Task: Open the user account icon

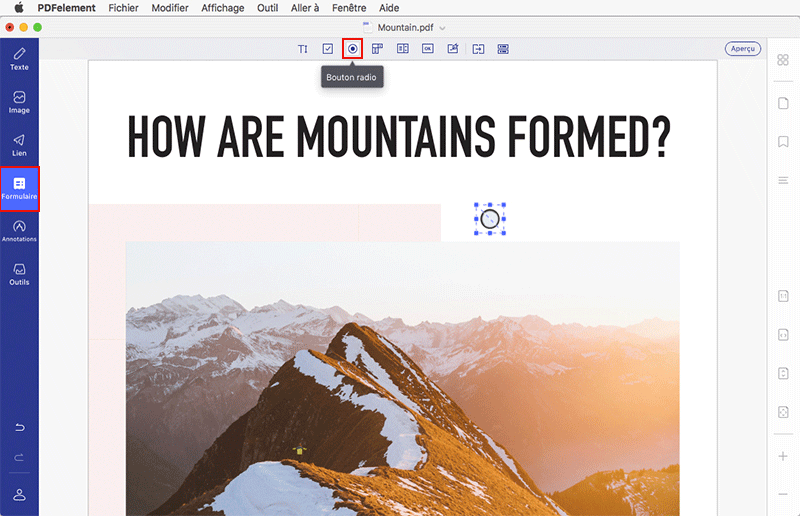Action: 19,495
